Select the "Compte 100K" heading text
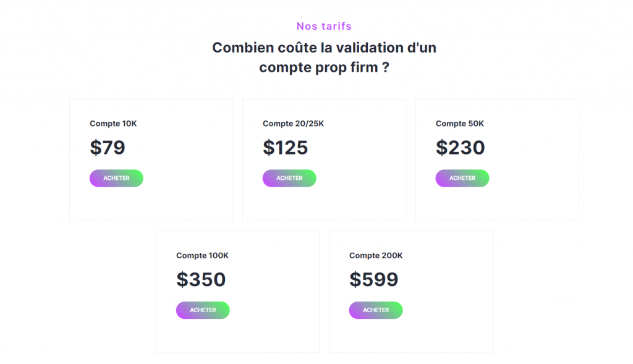633x364 pixels. [x=202, y=256]
